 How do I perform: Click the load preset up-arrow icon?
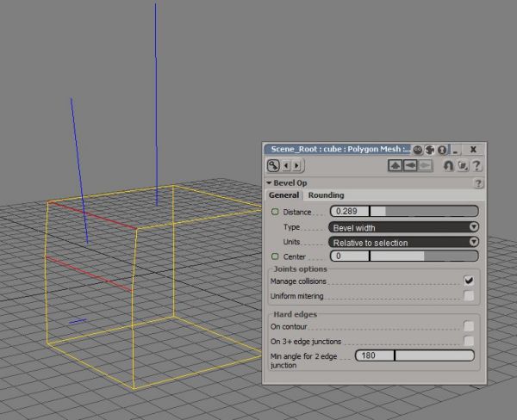[x=396, y=165]
